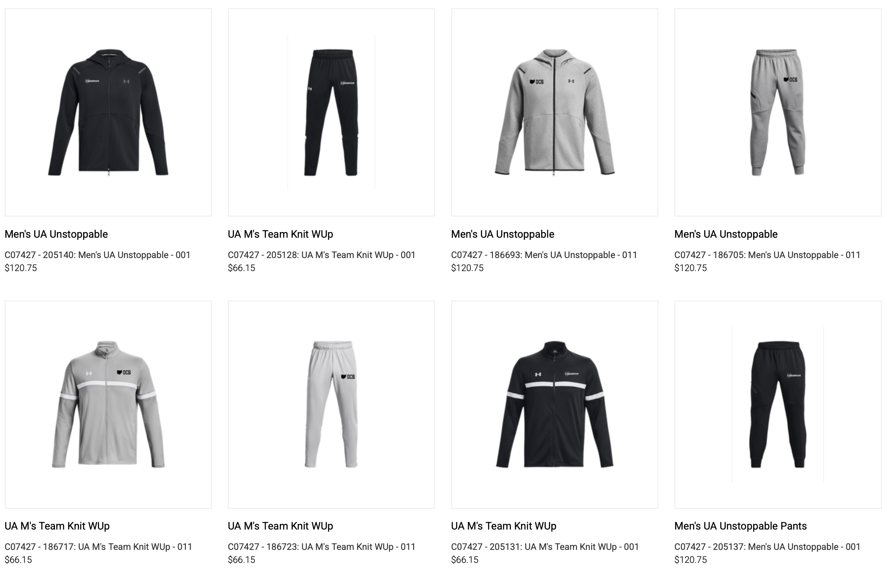
Task: Click the $66.15 price under item 186723
Action: coord(242,560)
